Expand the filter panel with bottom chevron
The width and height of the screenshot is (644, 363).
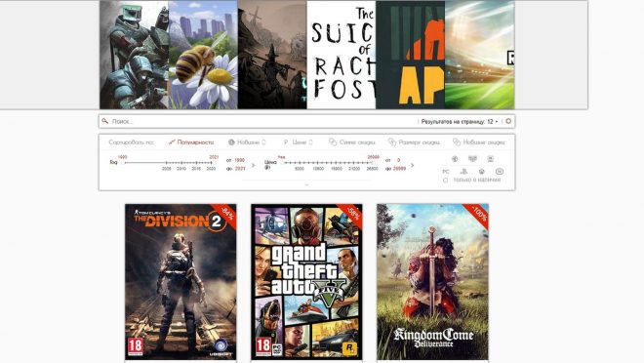point(306,184)
